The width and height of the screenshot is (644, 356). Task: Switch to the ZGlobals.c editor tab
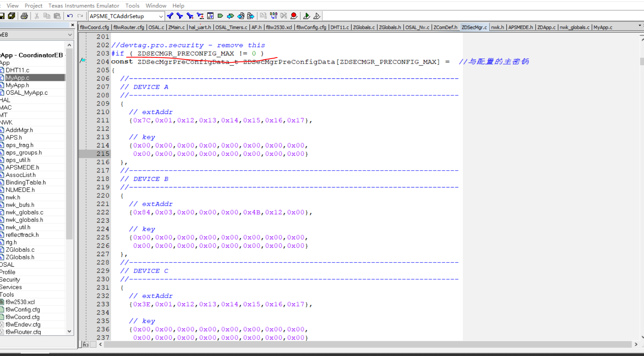click(x=364, y=27)
